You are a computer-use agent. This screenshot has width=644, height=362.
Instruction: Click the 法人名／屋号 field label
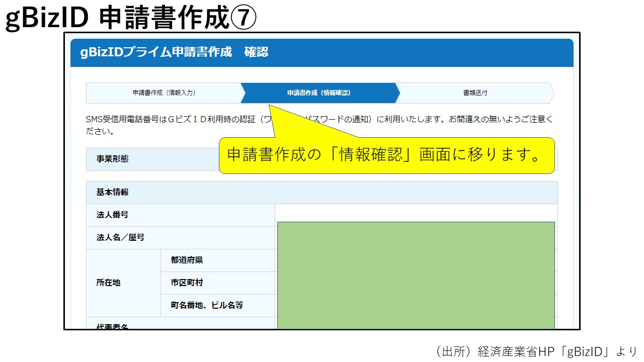[121, 237]
